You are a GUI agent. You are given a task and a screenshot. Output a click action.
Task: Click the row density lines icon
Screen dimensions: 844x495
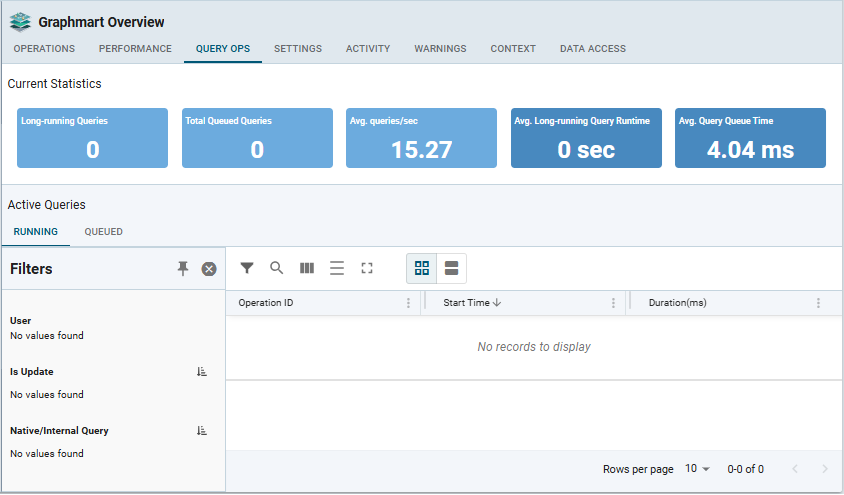(337, 268)
